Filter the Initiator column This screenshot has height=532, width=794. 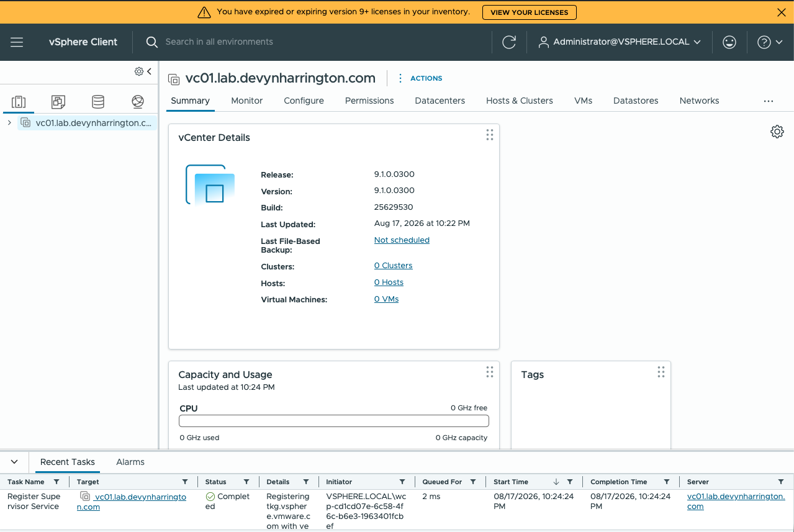coord(402,482)
